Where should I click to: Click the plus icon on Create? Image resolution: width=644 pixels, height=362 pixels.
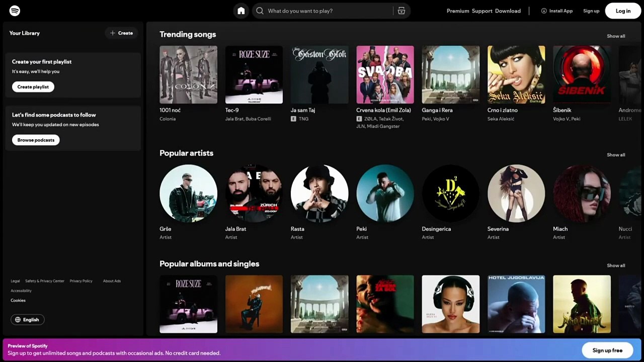113,33
